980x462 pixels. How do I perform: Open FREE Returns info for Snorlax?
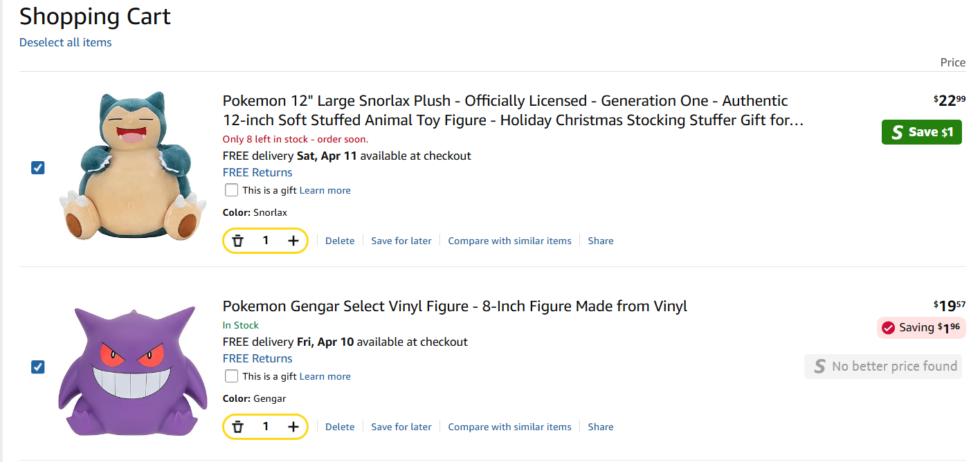point(257,172)
